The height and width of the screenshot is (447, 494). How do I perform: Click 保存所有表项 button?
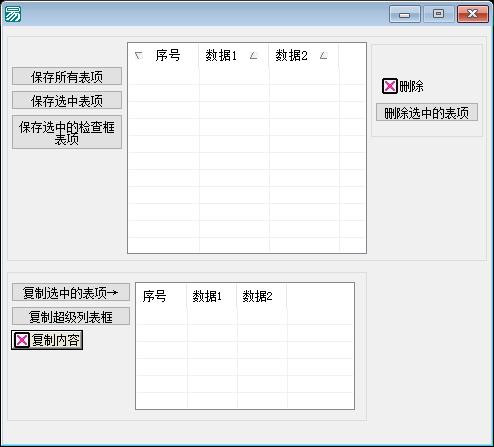67,76
